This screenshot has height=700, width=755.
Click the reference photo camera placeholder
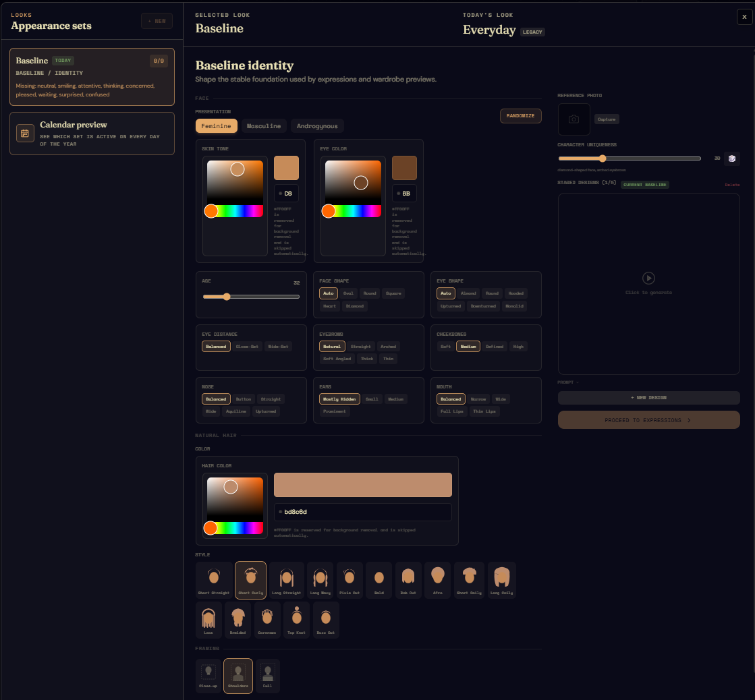point(574,119)
